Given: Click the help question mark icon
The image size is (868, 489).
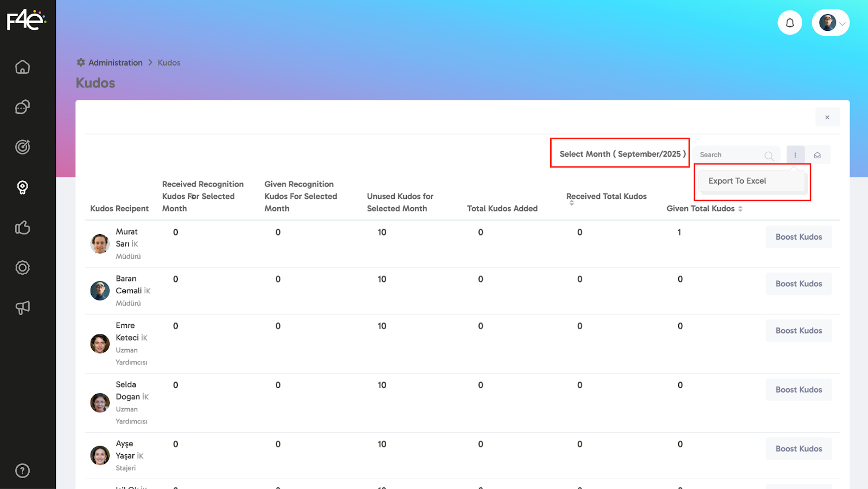Looking at the screenshot, I should pyautogui.click(x=22, y=471).
